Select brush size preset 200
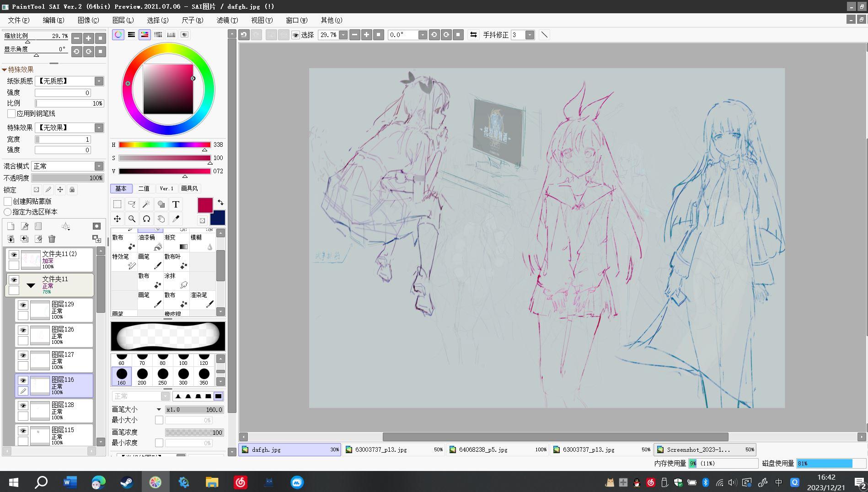The height and width of the screenshot is (492, 868). click(x=142, y=376)
